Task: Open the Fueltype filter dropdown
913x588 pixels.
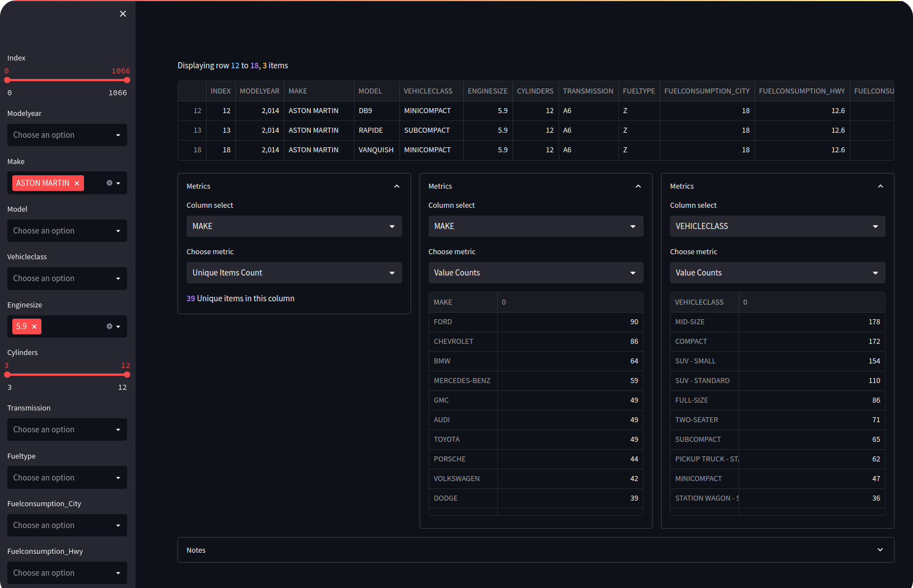Action: 67,478
